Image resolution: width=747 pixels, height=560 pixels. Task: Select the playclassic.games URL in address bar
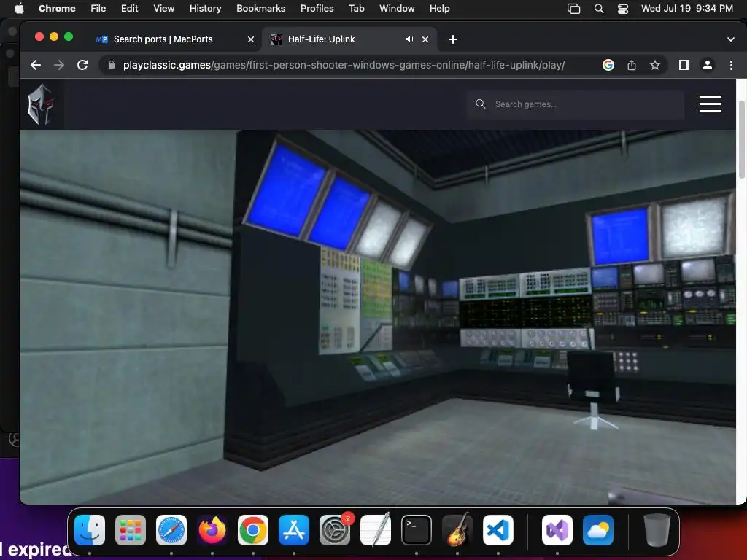[344, 65]
